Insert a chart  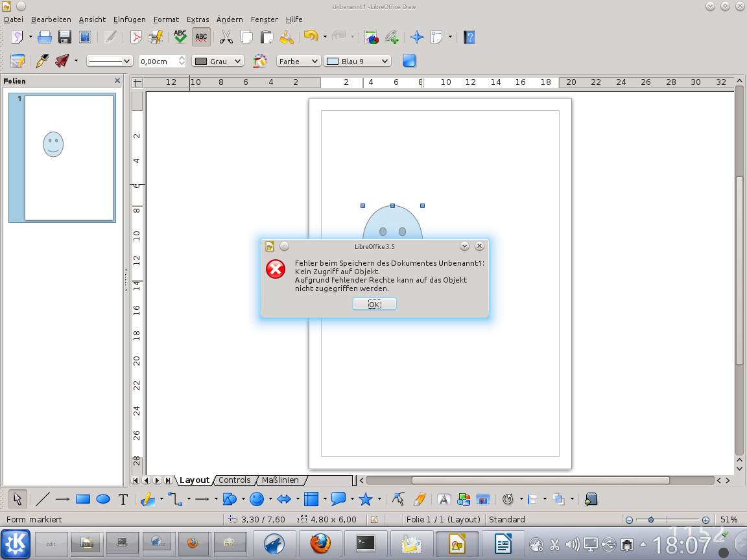coord(372,37)
